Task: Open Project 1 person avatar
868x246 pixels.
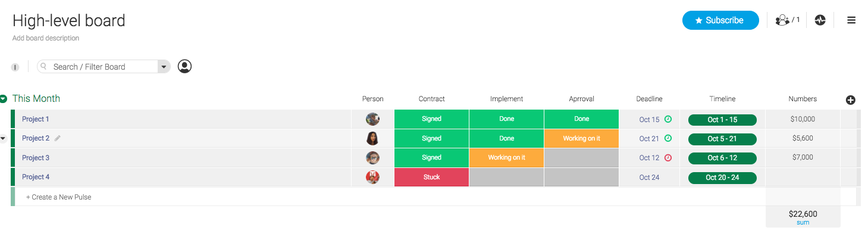Action: tap(372, 119)
